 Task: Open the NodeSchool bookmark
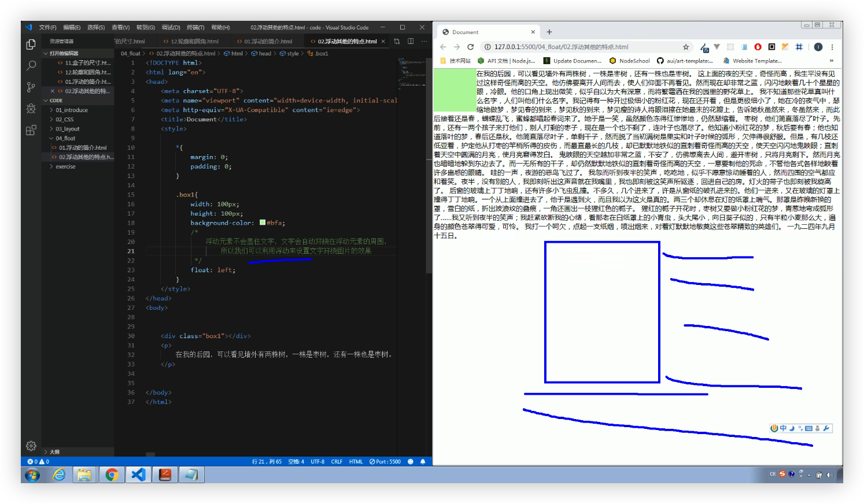630,61
